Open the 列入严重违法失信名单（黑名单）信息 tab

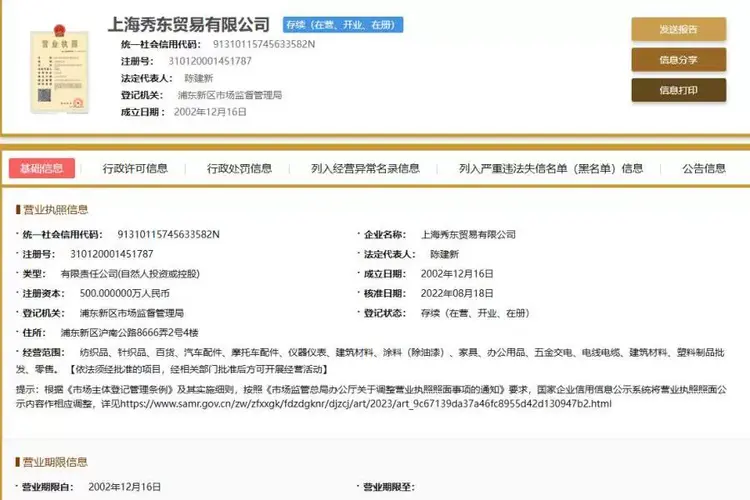coord(551,168)
